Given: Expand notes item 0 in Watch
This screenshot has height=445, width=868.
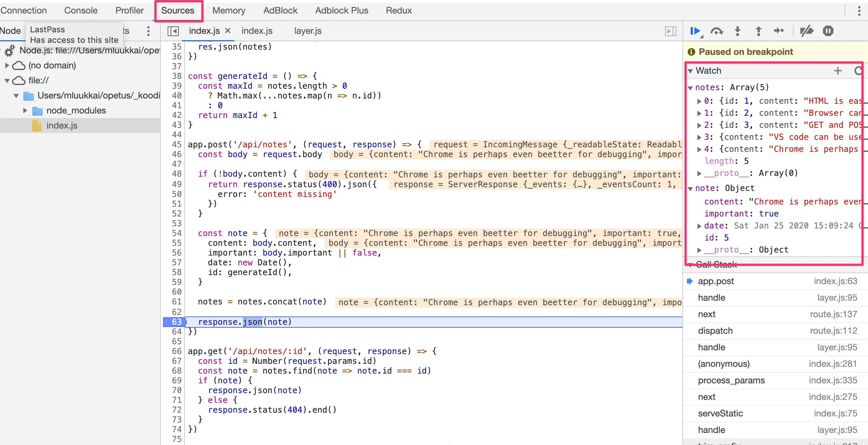Looking at the screenshot, I should [x=699, y=101].
